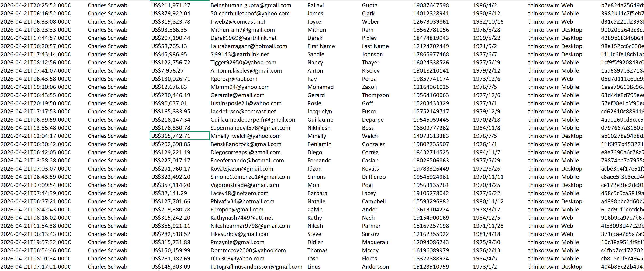Select balance US$261,182.69
Screen dimensions: 644x271
(171, 258)
